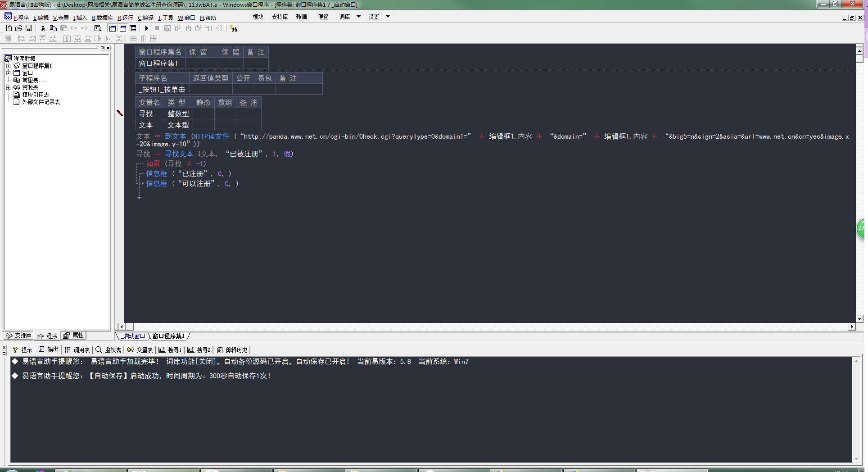
Task: Click the binoculars help-search icon
Action: (x=233, y=28)
